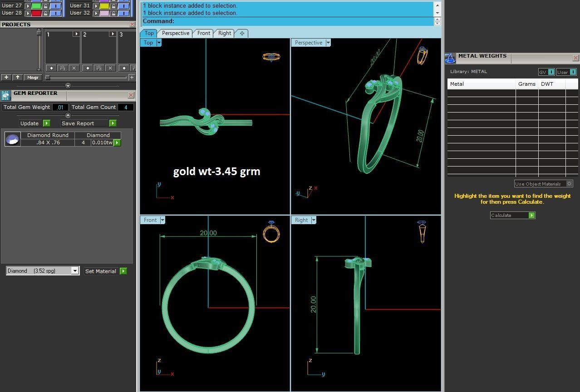Click the Diamond Round gem thumbnail
This screenshot has width=580, height=392.
(x=12, y=139)
